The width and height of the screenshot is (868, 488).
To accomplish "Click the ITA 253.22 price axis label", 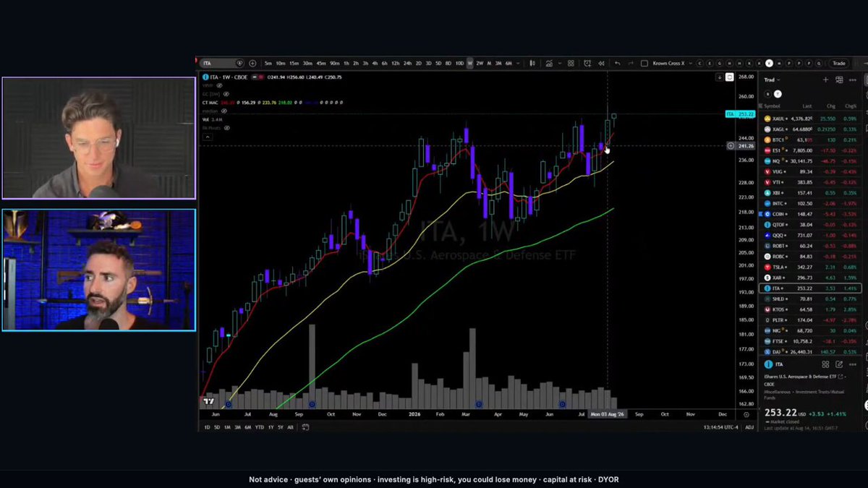I will pos(741,114).
